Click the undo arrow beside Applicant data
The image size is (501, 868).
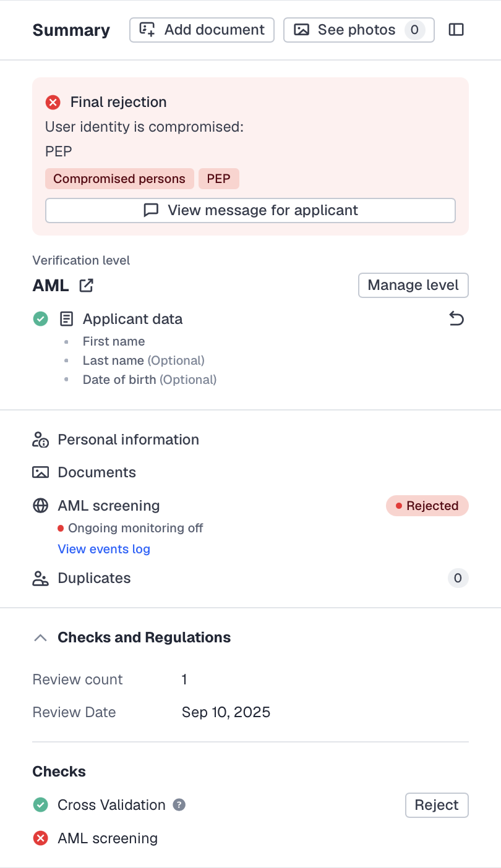[456, 319]
